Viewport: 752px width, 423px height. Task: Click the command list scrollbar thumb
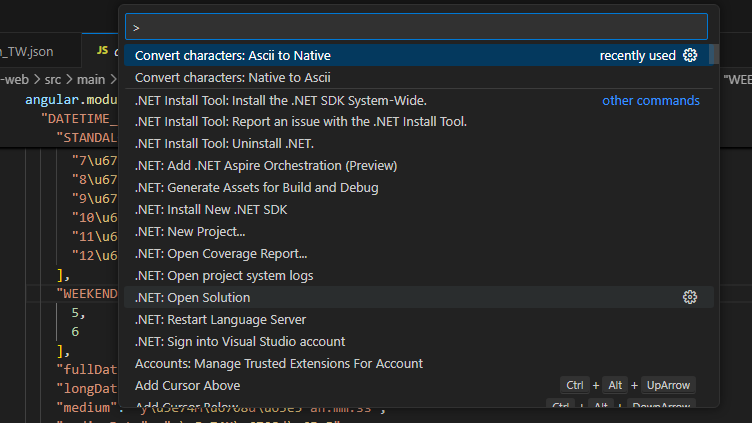pos(714,54)
